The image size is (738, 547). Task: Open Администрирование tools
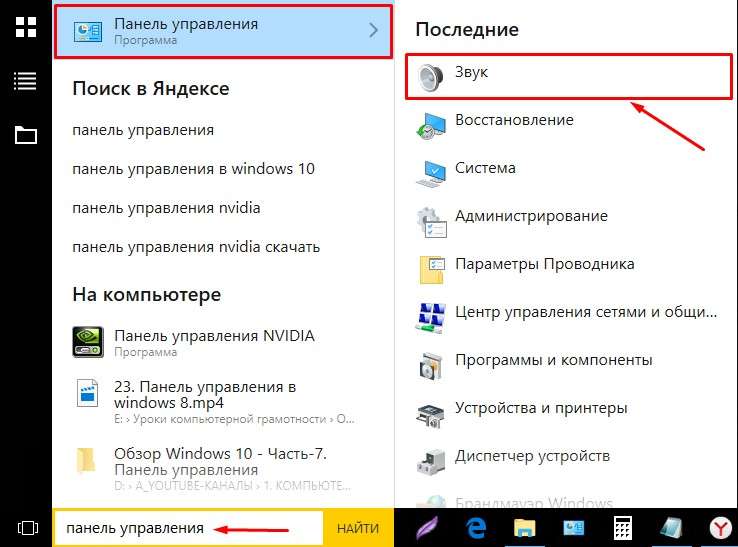pos(530,216)
